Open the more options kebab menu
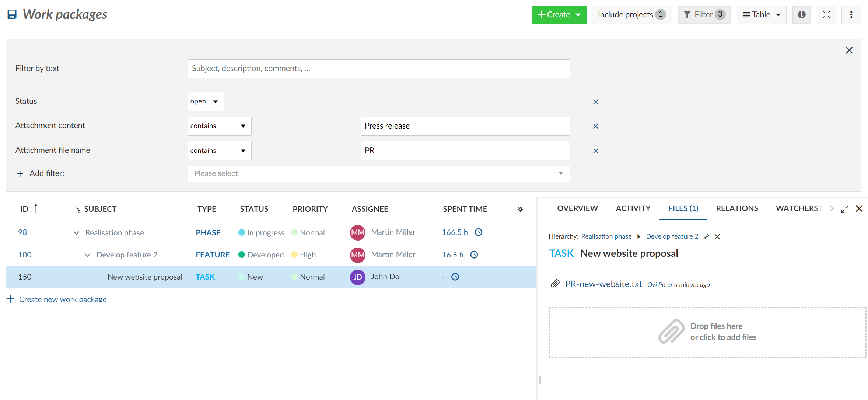 (x=851, y=15)
